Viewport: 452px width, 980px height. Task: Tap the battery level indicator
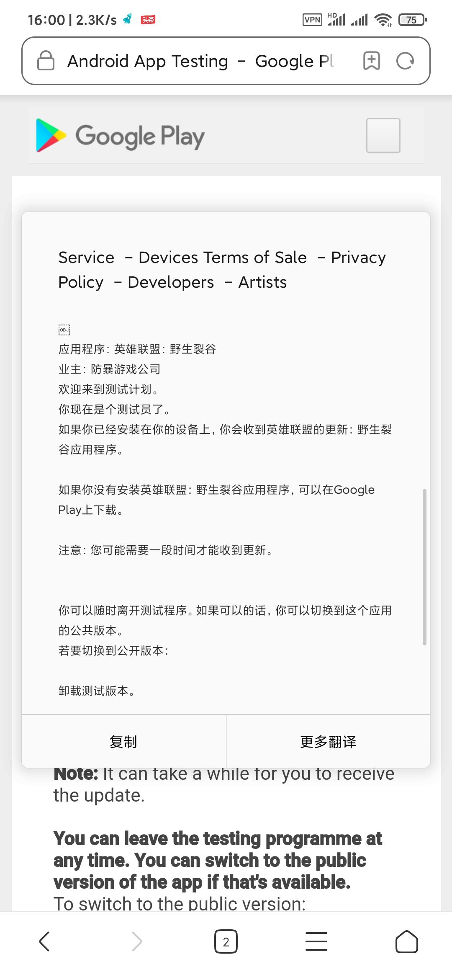(x=413, y=20)
